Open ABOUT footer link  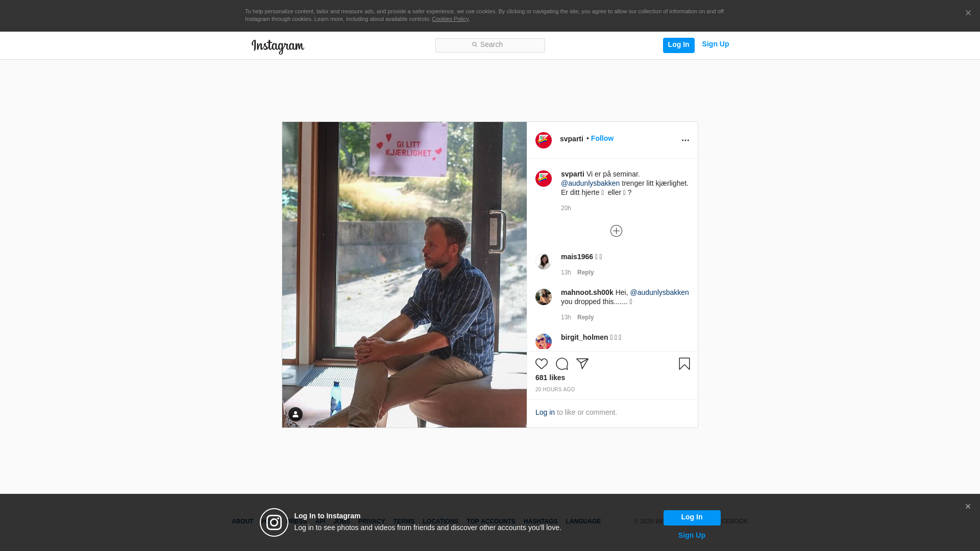click(242, 521)
